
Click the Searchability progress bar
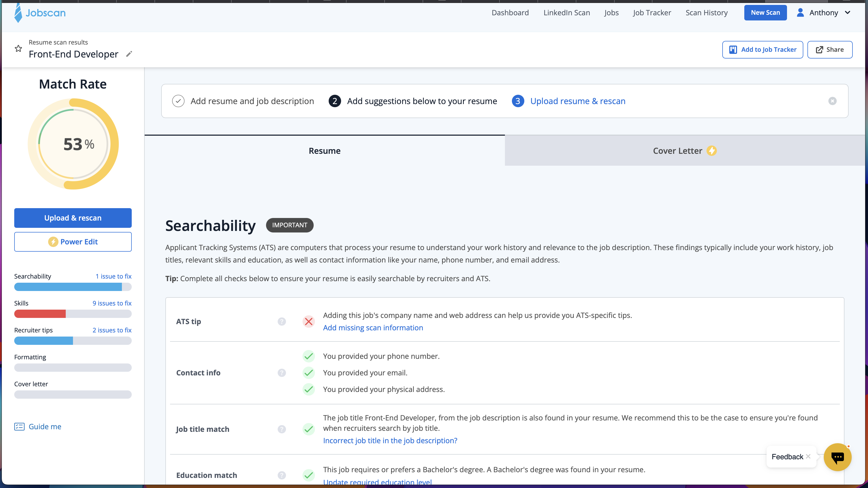(73, 287)
